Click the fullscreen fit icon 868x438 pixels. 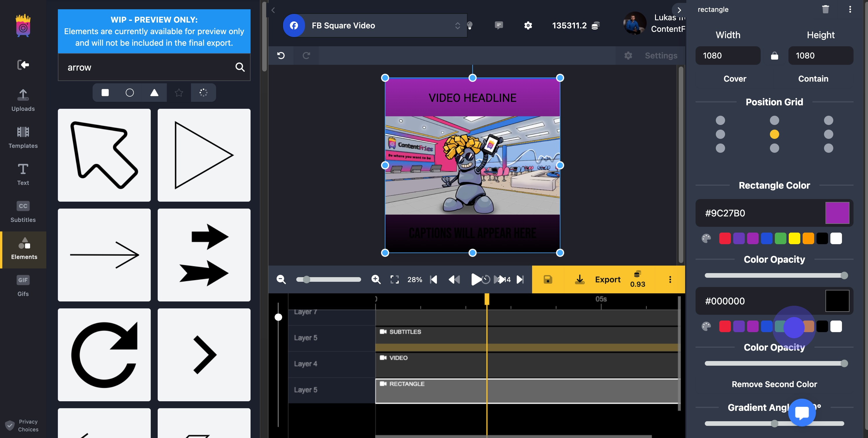pos(394,279)
